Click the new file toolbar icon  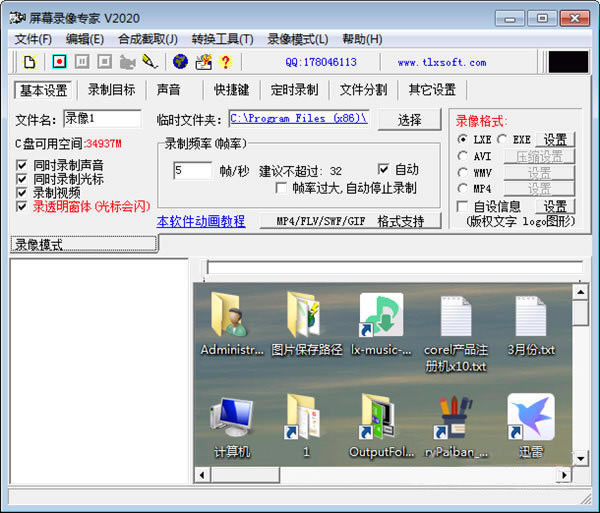(28, 62)
